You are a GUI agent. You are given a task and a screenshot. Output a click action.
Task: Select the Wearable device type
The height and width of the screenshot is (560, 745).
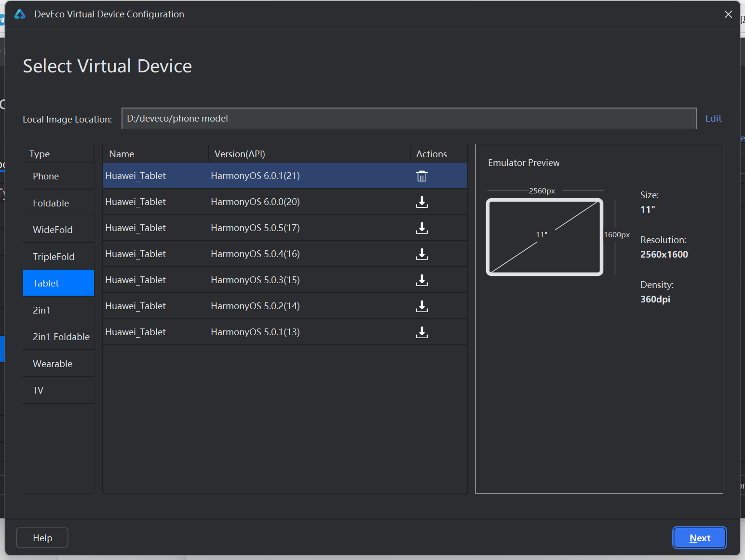point(58,364)
